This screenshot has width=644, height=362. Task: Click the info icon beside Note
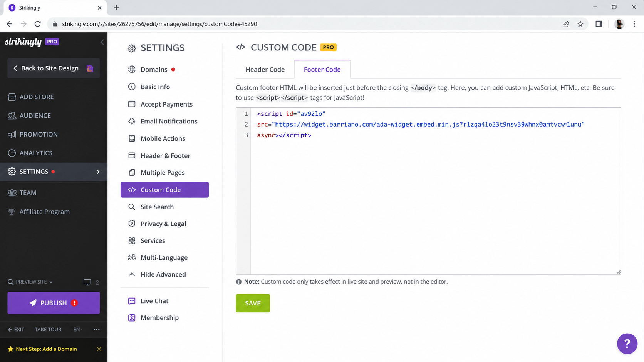239,282
